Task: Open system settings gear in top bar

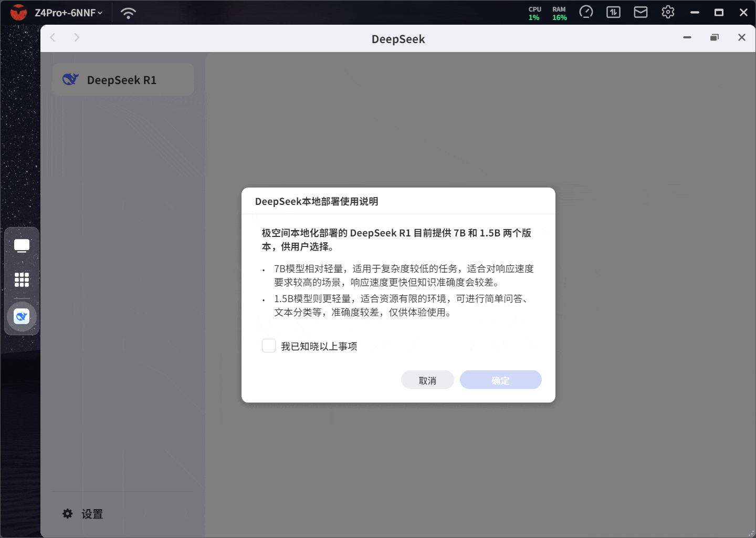Action: (668, 12)
